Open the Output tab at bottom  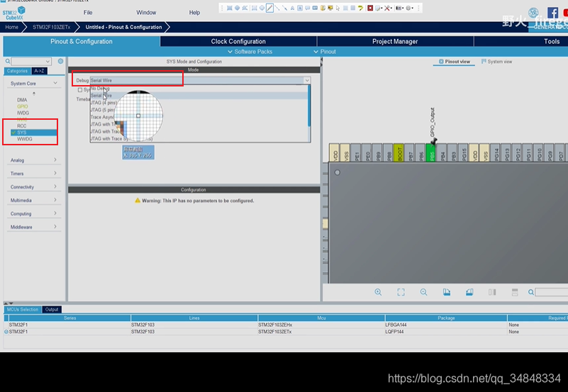click(52, 310)
